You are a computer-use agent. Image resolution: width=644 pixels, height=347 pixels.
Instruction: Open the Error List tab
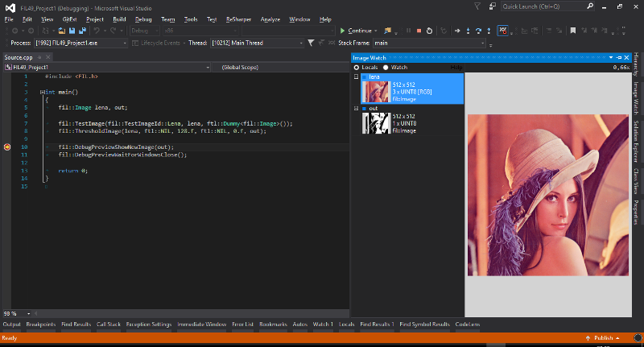pyautogui.click(x=242, y=324)
